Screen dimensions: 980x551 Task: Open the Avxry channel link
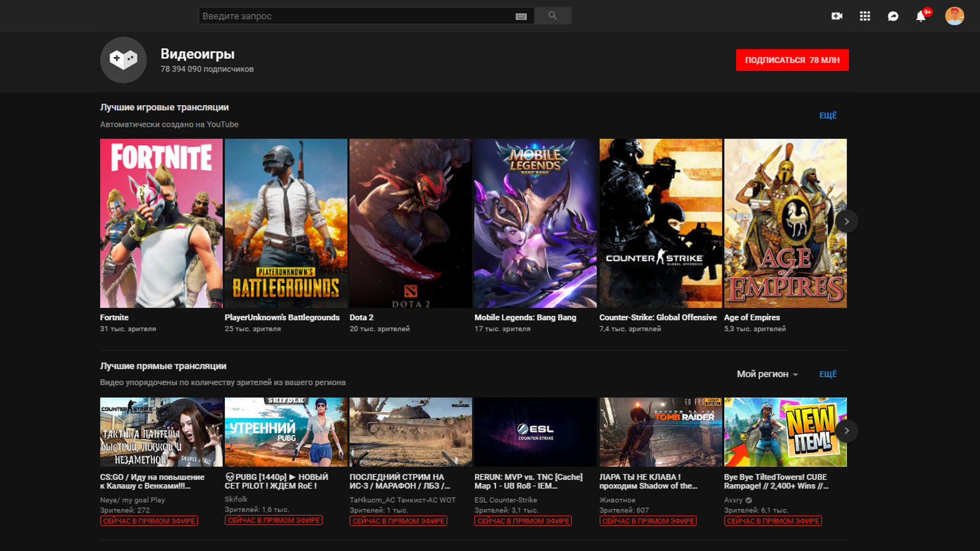[734, 500]
